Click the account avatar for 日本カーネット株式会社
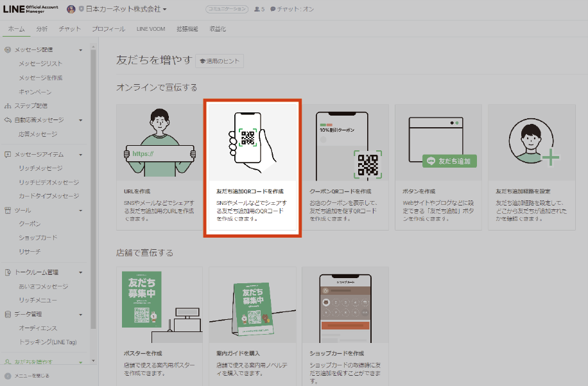The image size is (588, 386). pyautogui.click(x=71, y=9)
